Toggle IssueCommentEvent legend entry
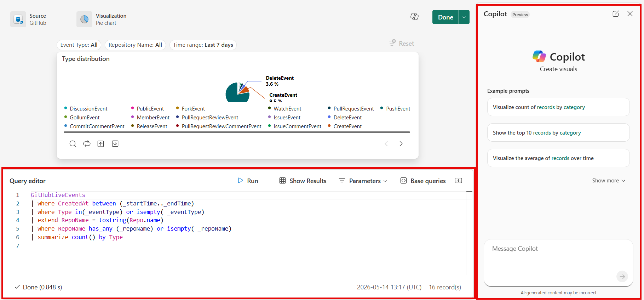 [294, 126]
